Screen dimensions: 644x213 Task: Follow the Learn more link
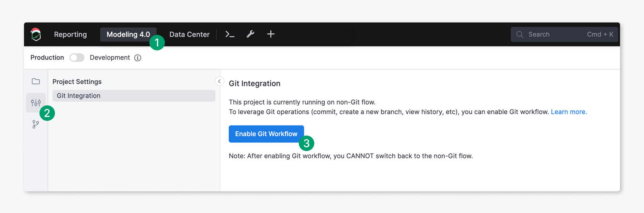(x=569, y=112)
